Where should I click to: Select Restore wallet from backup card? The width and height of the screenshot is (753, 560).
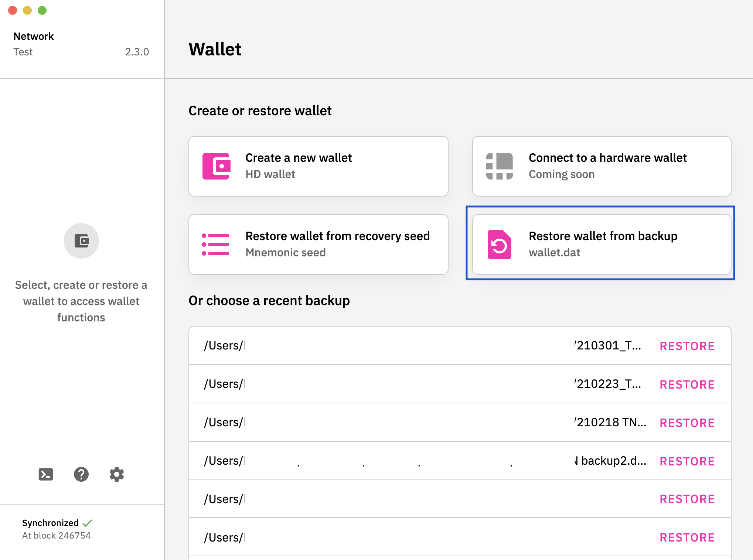tap(602, 245)
